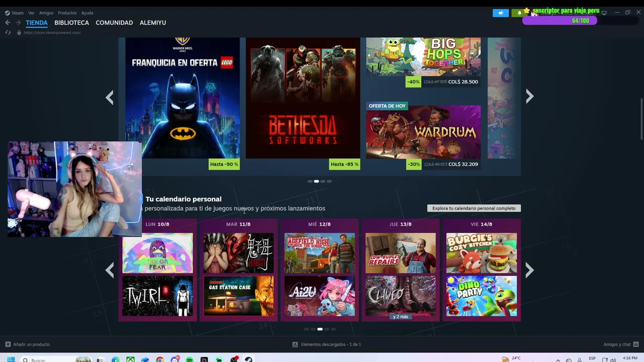
Task: Open the Amigos menu
Action: (x=46, y=13)
